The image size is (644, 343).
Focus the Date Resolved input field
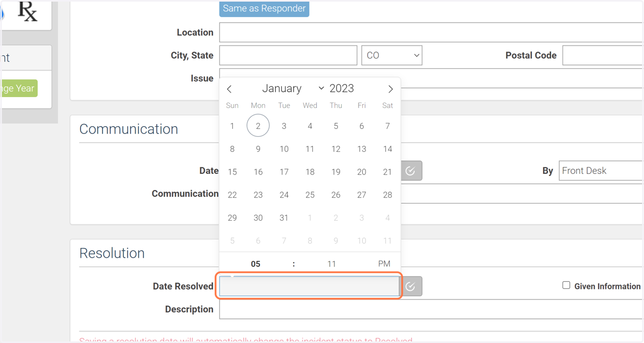pos(309,287)
